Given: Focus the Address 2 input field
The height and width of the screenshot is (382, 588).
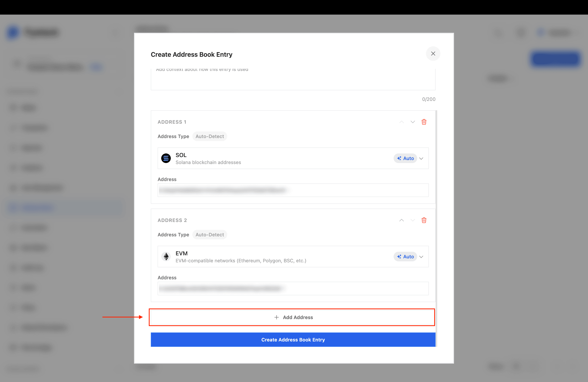Looking at the screenshot, I should (293, 288).
